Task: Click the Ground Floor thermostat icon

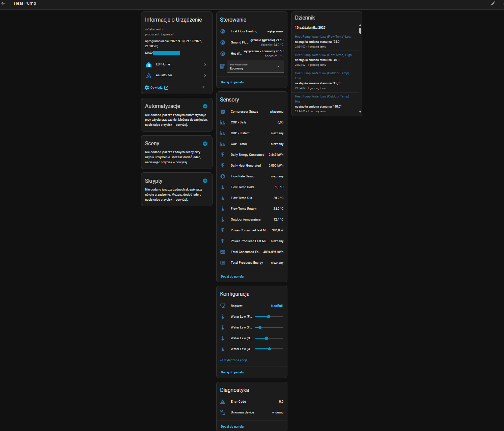Action: (x=223, y=42)
